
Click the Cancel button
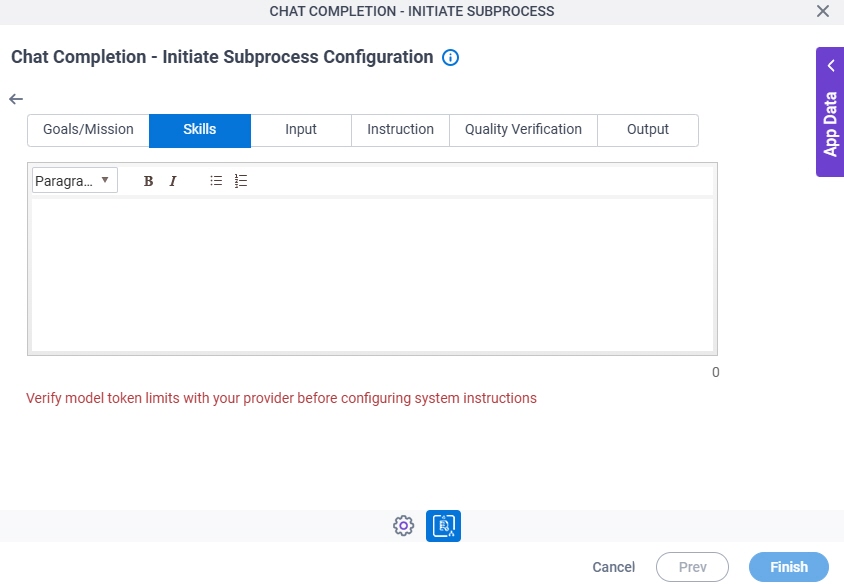pyautogui.click(x=614, y=567)
